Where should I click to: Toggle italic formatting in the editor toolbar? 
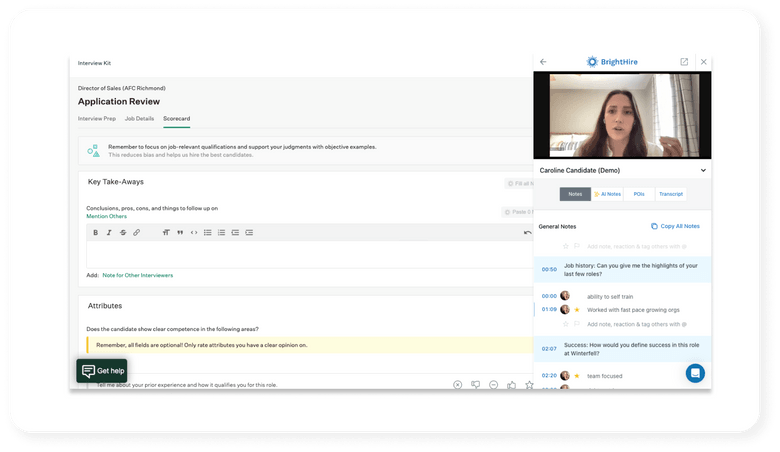(x=109, y=233)
